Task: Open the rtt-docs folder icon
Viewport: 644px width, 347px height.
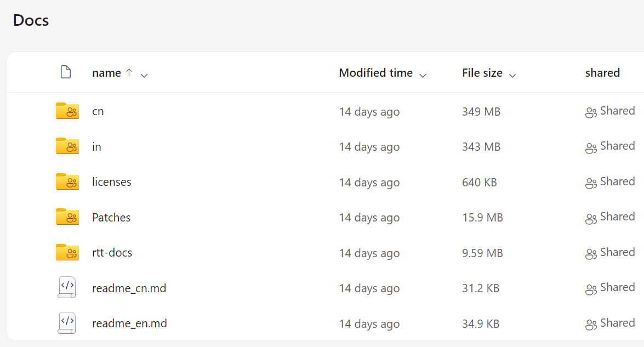Action: [x=67, y=252]
